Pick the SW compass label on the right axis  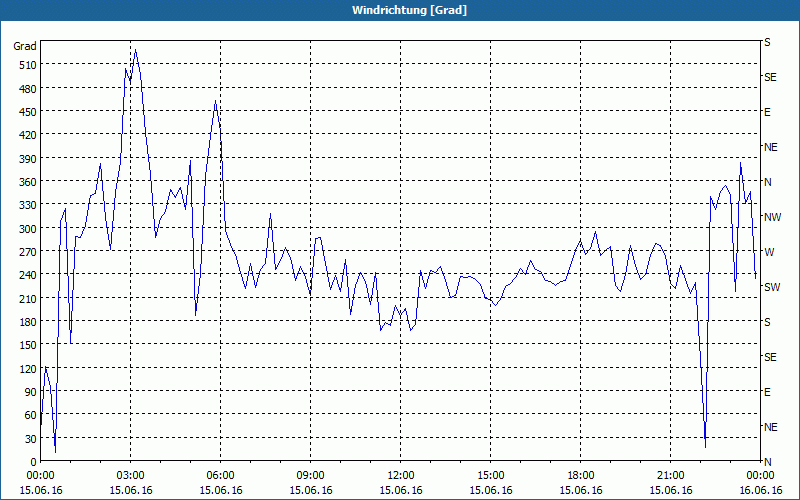pyautogui.click(x=772, y=287)
